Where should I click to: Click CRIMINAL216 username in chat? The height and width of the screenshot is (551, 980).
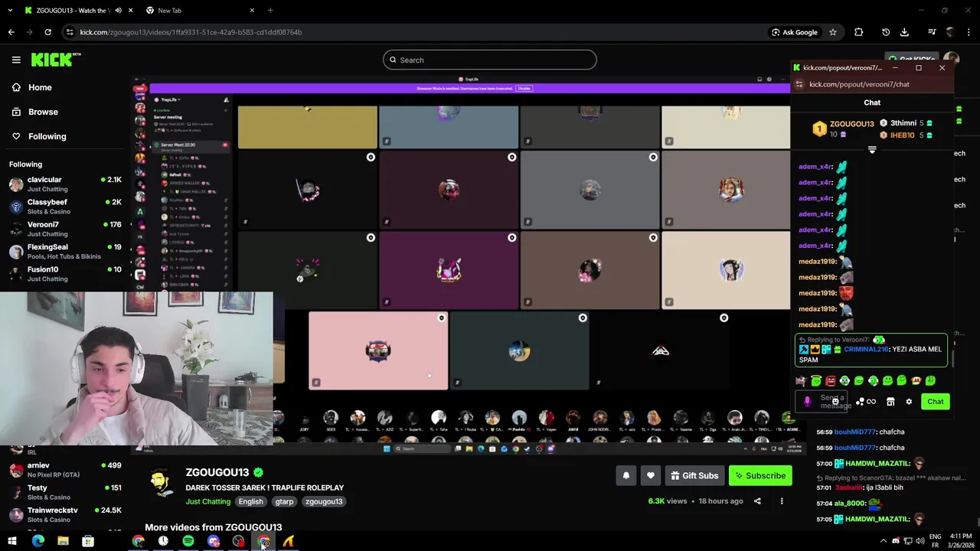(866, 349)
